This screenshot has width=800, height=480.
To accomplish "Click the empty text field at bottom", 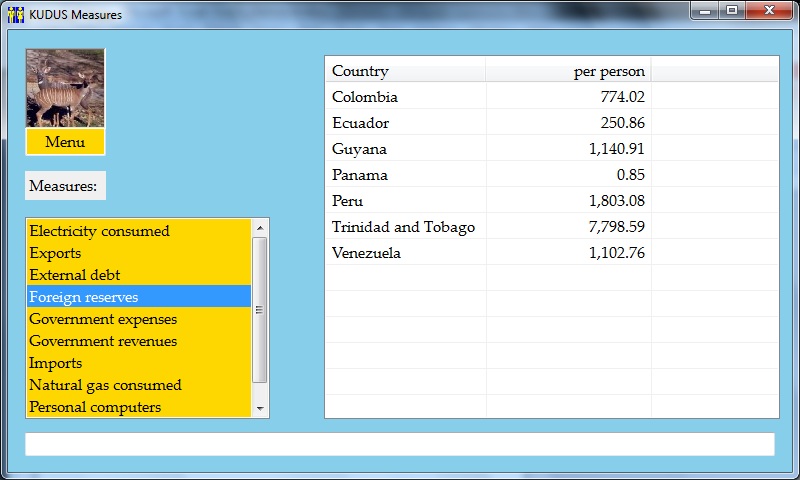I will (x=399, y=444).
